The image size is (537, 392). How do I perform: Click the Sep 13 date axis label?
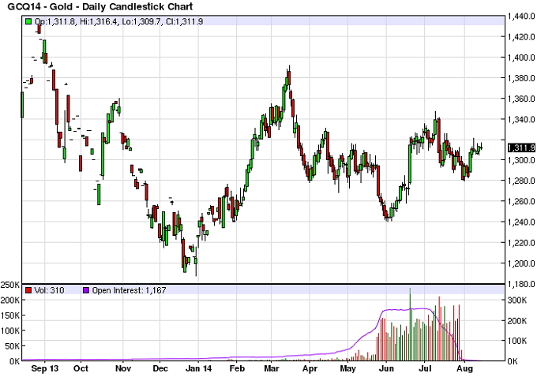click(x=45, y=369)
